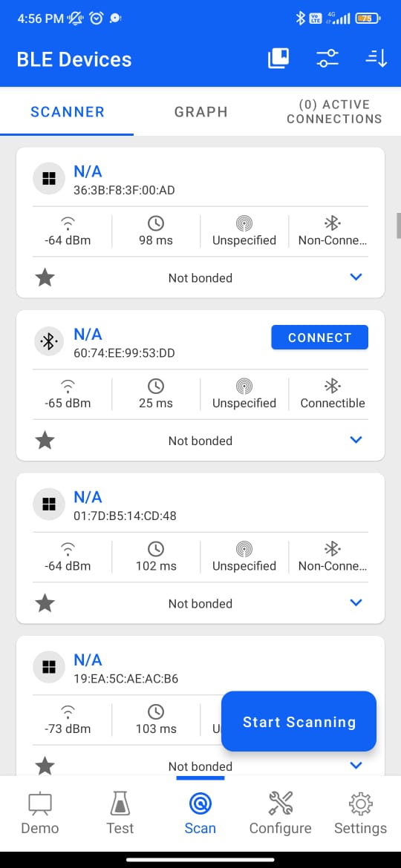Viewport: 401px width, 868px height.
Task: Expand details chevron for 60:74:EE:99:53:DD
Action: (356, 439)
